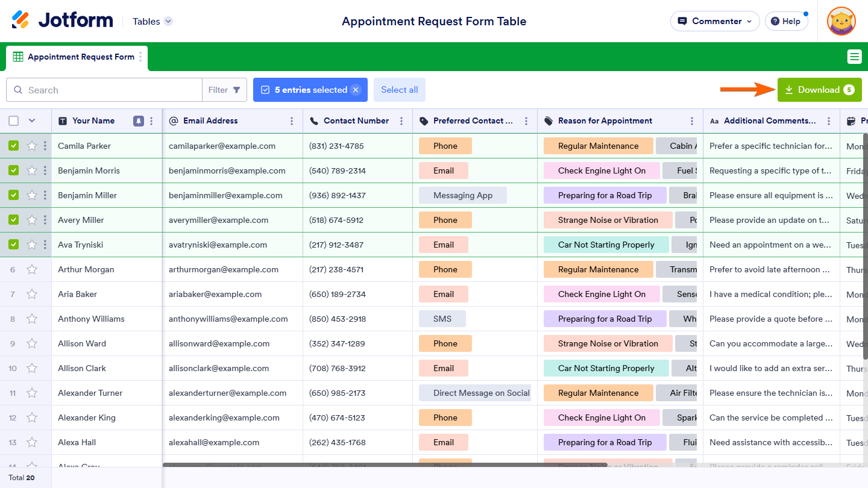Uncheck the Avery Miller row checkbox
The height and width of the screenshot is (488, 868).
[14, 220]
